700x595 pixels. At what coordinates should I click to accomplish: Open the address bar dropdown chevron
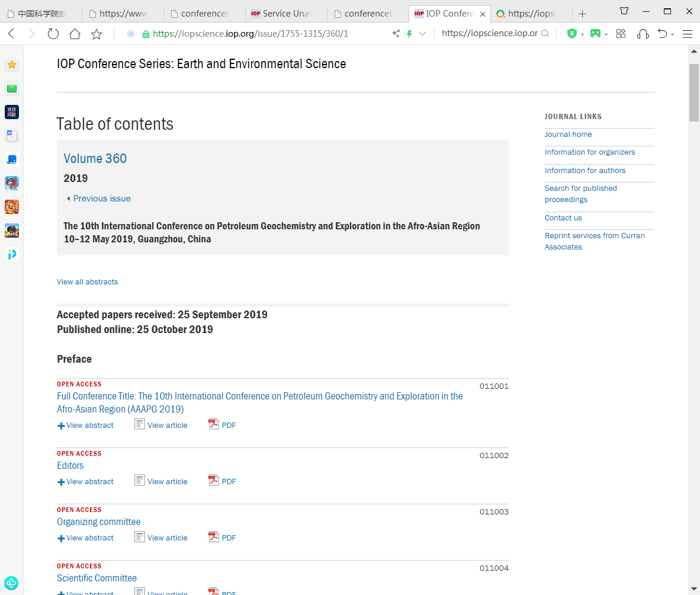point(422,34)
